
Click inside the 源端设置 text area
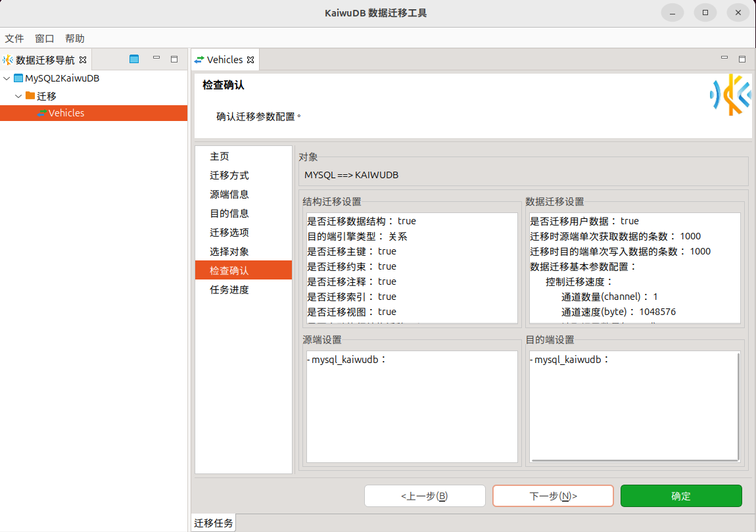412,406
